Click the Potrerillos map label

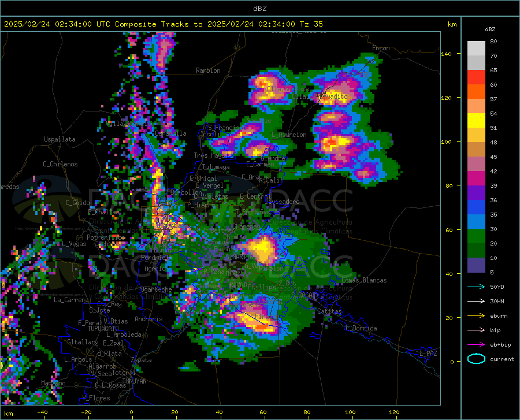(106, 237)
